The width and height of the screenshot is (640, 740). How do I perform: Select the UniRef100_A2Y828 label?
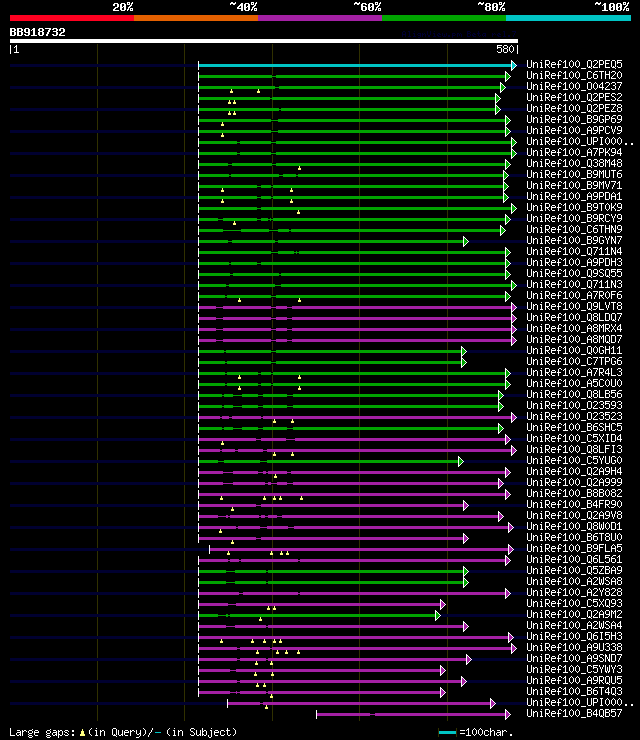point(574,593)
